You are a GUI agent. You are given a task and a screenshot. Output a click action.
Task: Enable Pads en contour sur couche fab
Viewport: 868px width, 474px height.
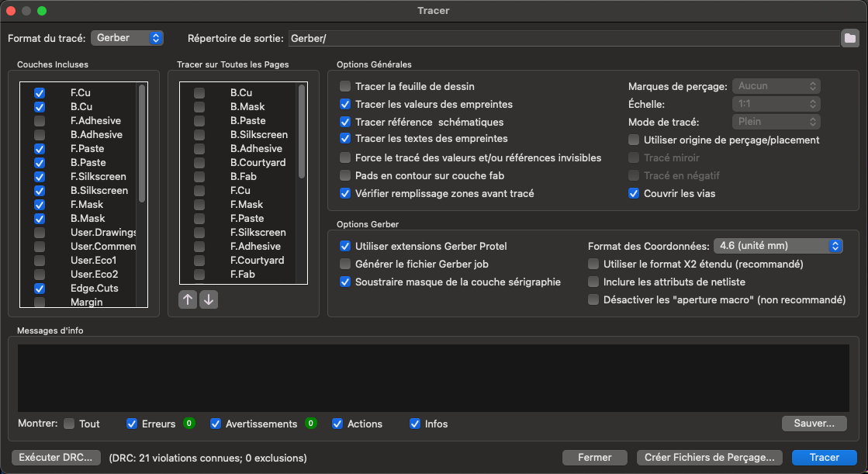[345, 175]
